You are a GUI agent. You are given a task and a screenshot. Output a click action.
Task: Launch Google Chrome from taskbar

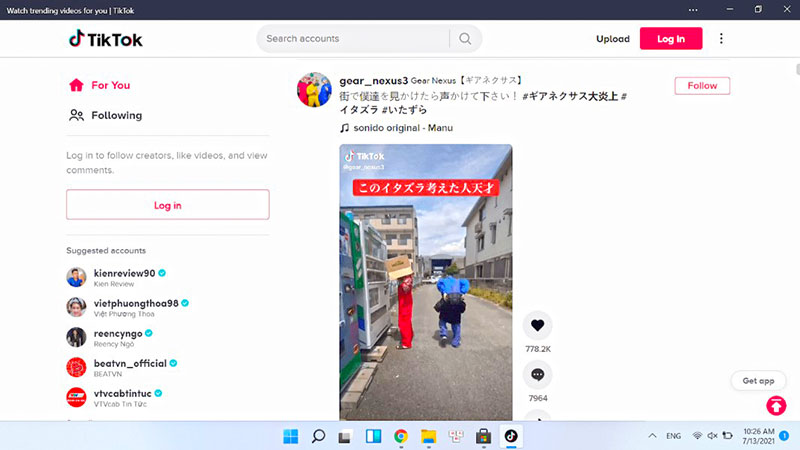coord(401,436)
